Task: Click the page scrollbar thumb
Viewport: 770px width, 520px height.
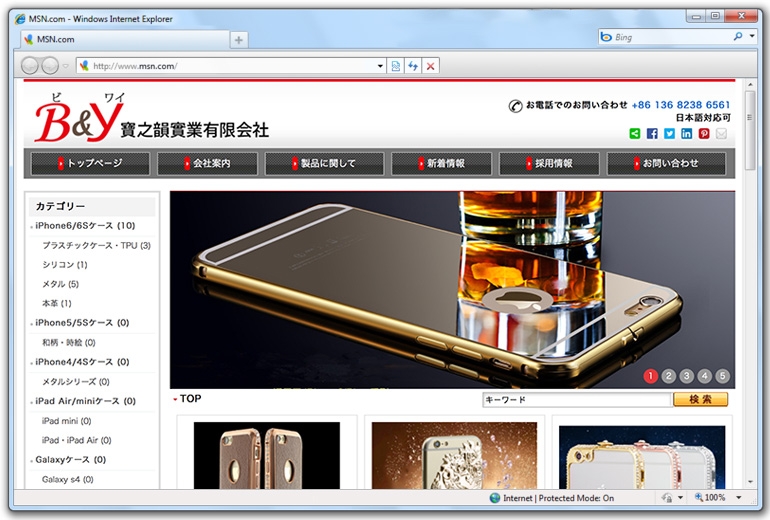Action: 750,131
